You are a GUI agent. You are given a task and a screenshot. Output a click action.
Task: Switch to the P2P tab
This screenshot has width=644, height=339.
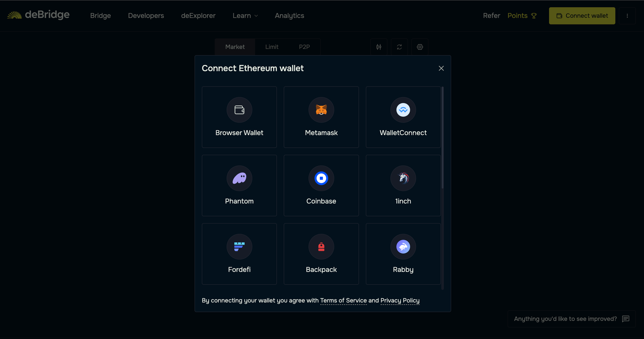pyautogui.click(x=304, y=47)
